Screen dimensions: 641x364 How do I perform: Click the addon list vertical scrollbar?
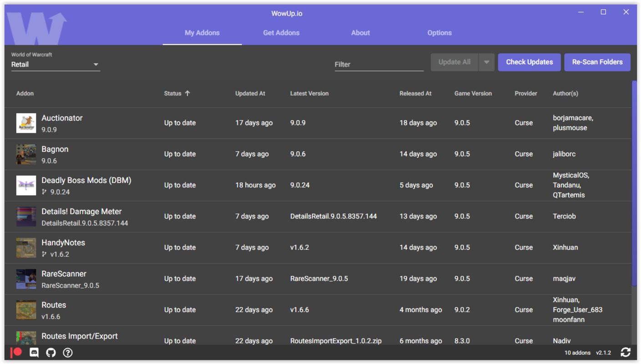pos(635,183)
